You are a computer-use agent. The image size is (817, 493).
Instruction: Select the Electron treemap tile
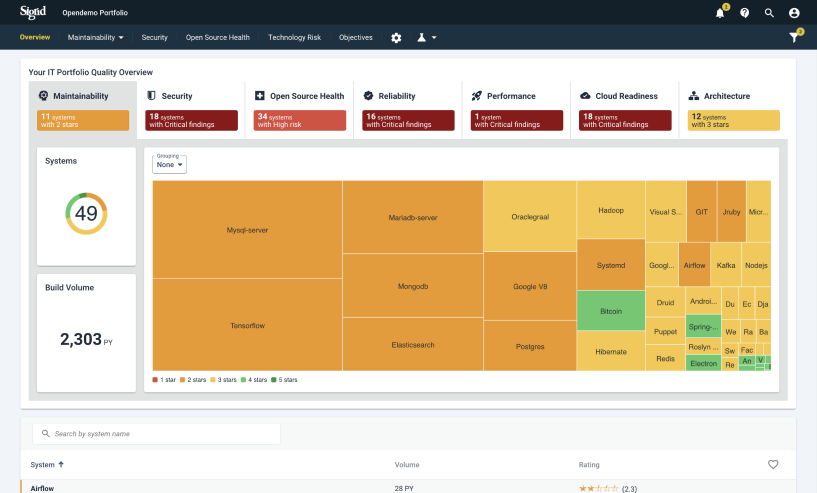pos(703,363)
